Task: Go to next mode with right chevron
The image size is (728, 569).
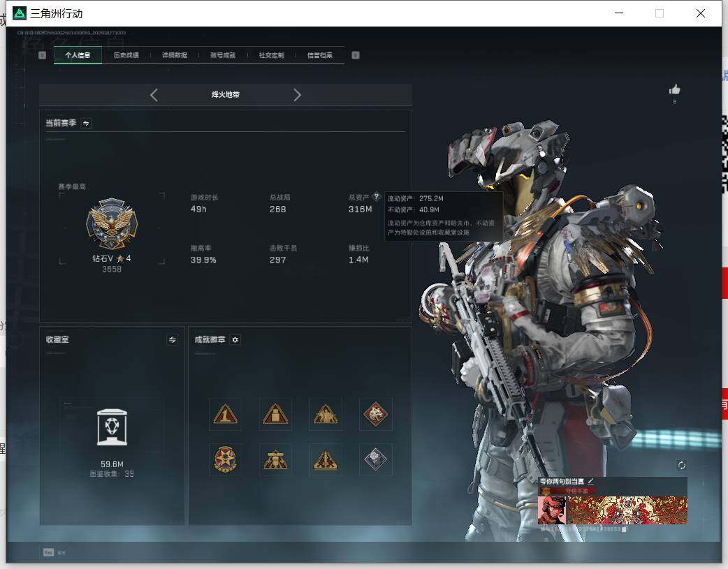Action: click(297, 95)
